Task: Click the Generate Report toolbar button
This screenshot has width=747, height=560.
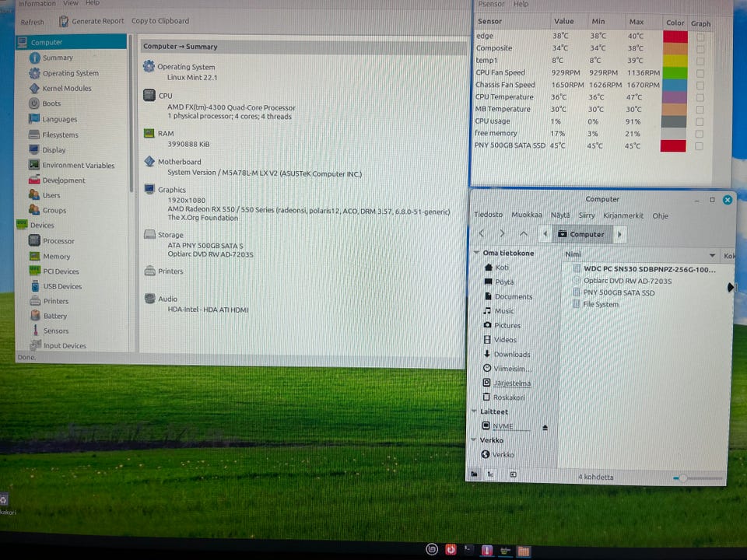Action: (x=92, y=21)
